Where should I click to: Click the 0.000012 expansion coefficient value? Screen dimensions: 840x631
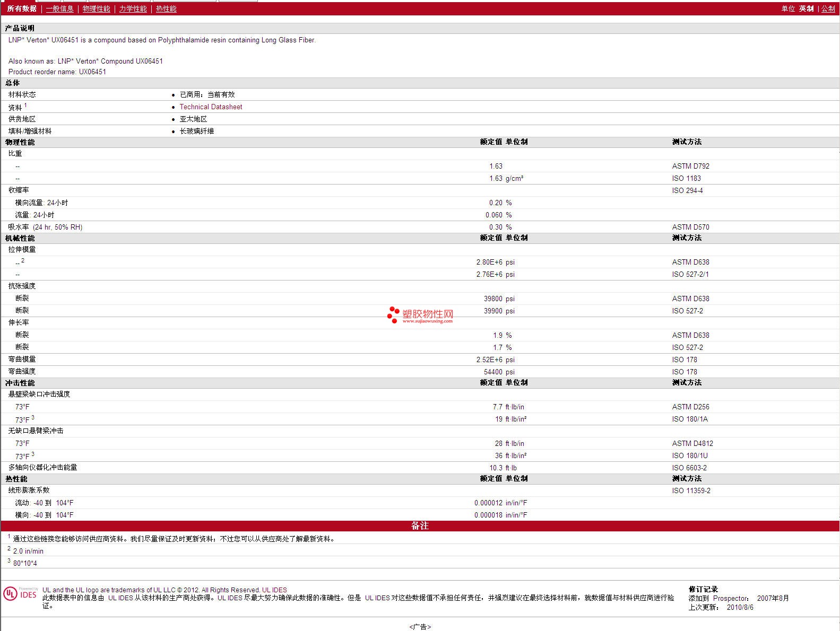(x=488, y=503)
